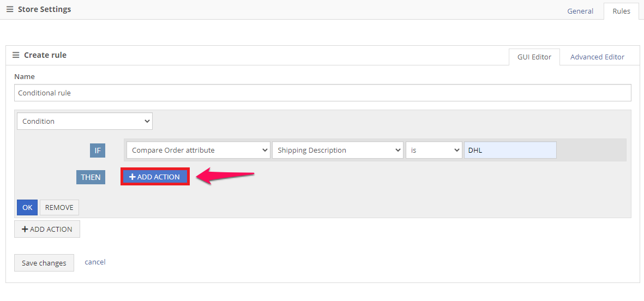
Task: Click the DHL value field
Action: point(510,150)
